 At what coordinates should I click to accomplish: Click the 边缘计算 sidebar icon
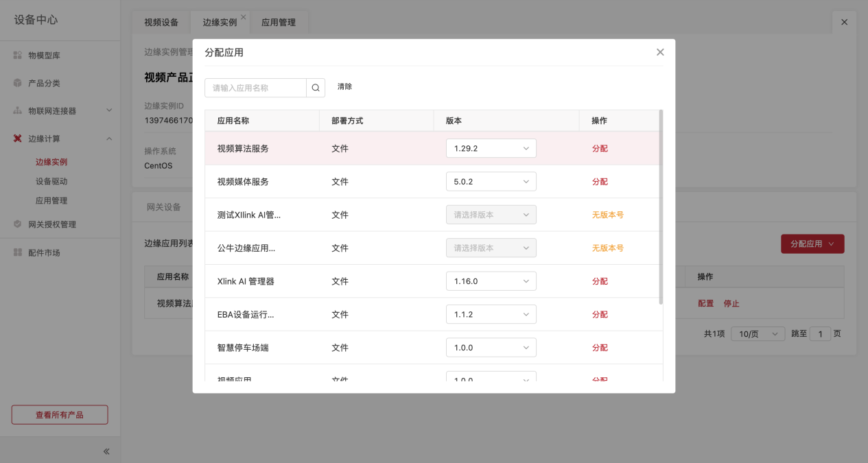18,139
